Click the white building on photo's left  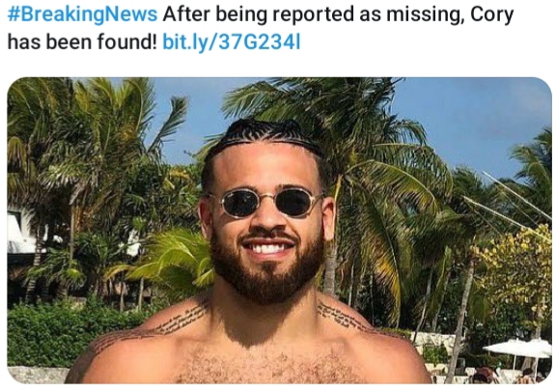23,233
